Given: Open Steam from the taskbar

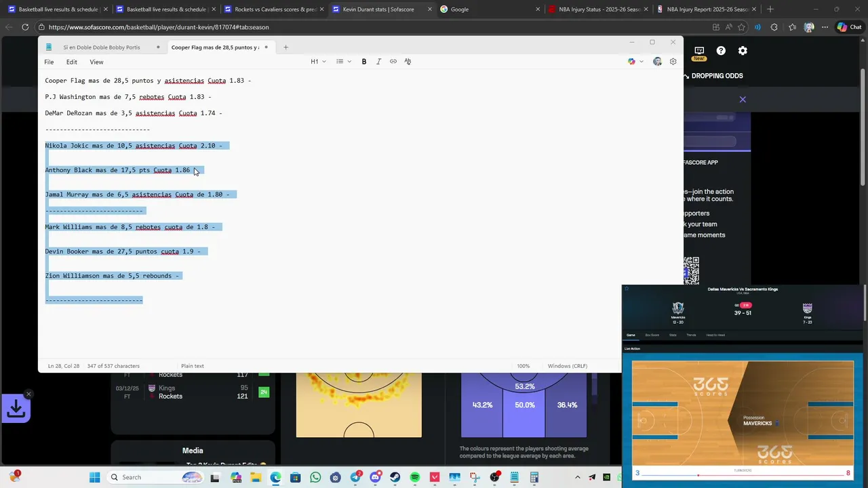Looking at the screenshot, I should (395, 477).
